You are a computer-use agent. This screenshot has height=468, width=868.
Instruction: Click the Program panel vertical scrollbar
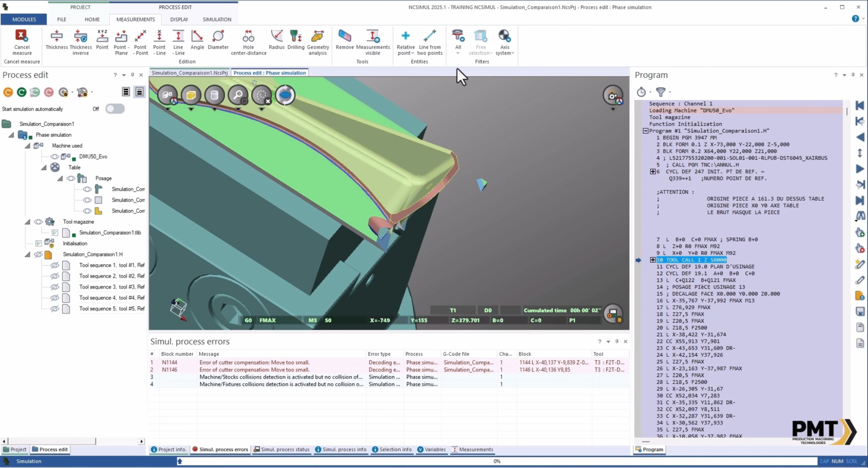pyautogui.click(x=847, y=112)
